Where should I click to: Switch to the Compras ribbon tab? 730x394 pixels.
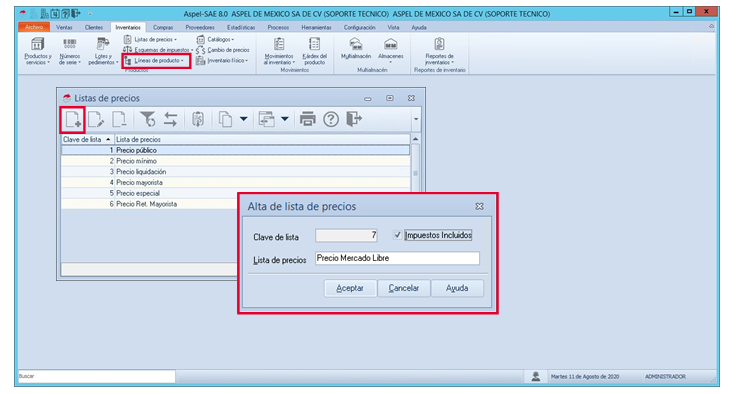(163, 27)
